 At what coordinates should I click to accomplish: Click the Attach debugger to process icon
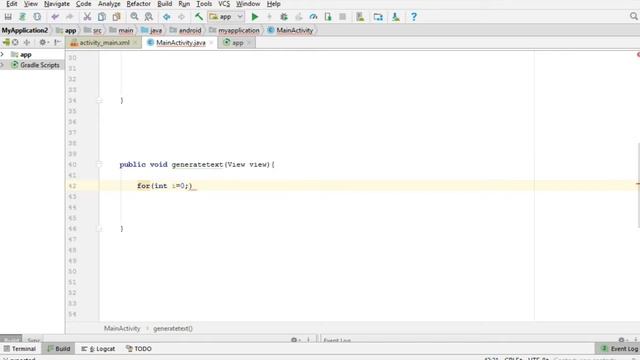[x=328, y=17]
